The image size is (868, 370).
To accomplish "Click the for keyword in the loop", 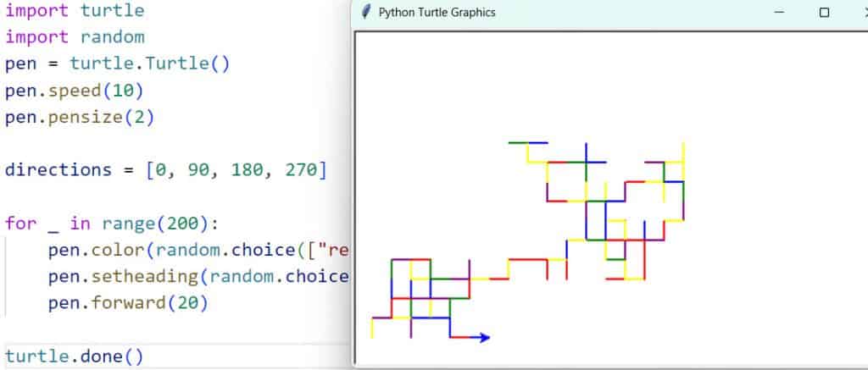I will (x=20, y=224).
